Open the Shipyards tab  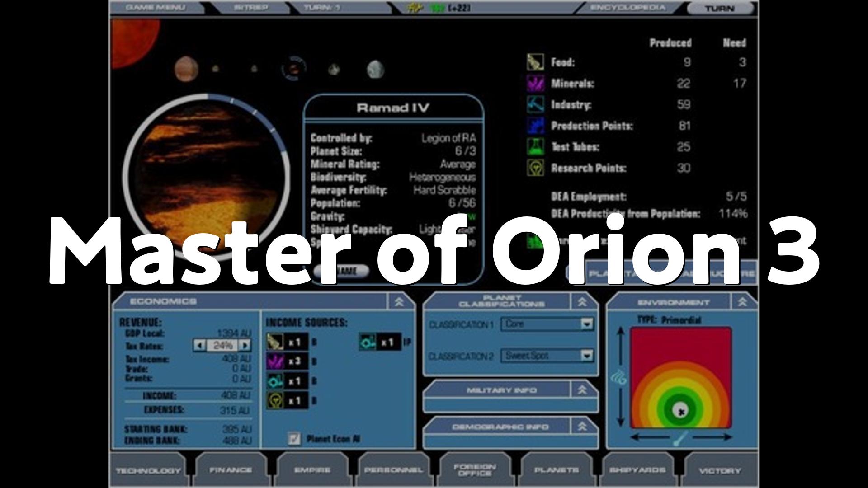click(637, 470)
